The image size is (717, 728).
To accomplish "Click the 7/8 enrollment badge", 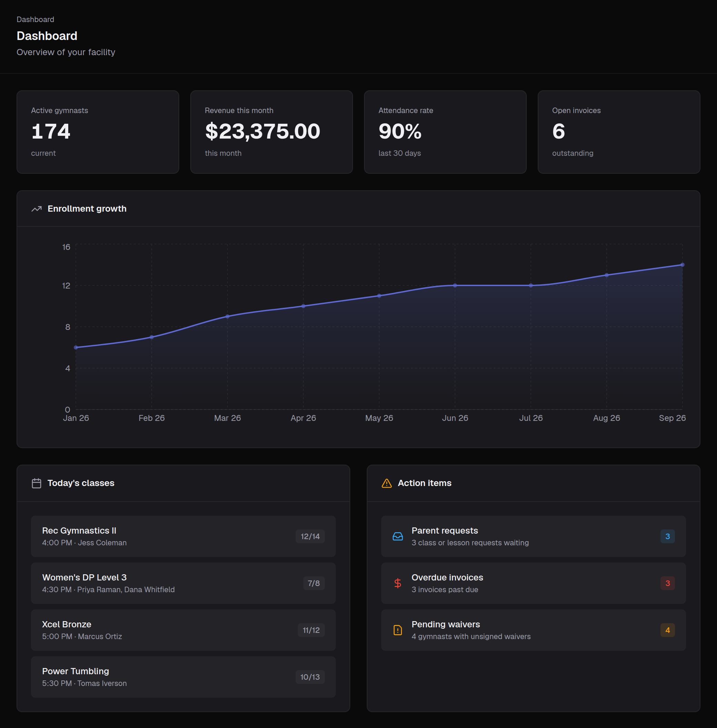I will (314, 583).
